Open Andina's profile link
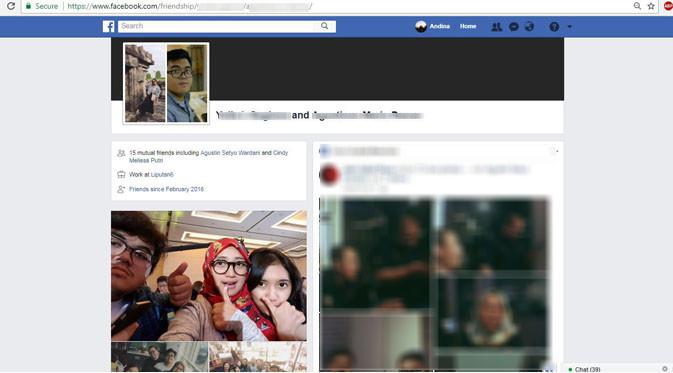The height and width of the screenshot is (373, 673). click(x=440, y=26)
